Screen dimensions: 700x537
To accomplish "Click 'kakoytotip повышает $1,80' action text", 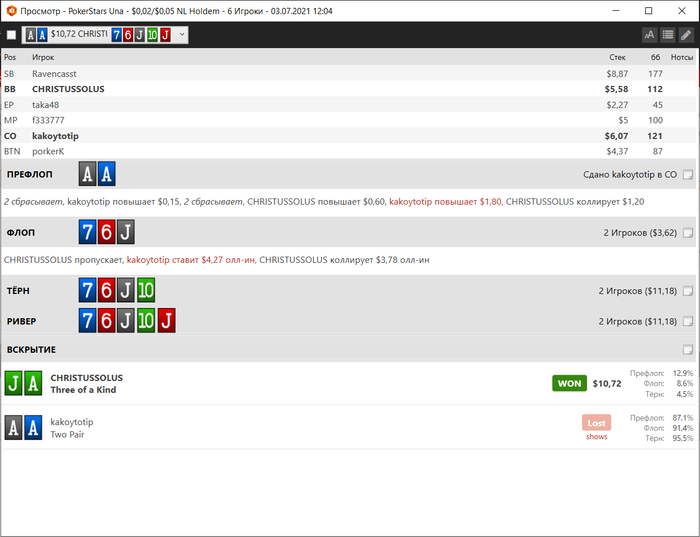I will (x=445, y=202).
